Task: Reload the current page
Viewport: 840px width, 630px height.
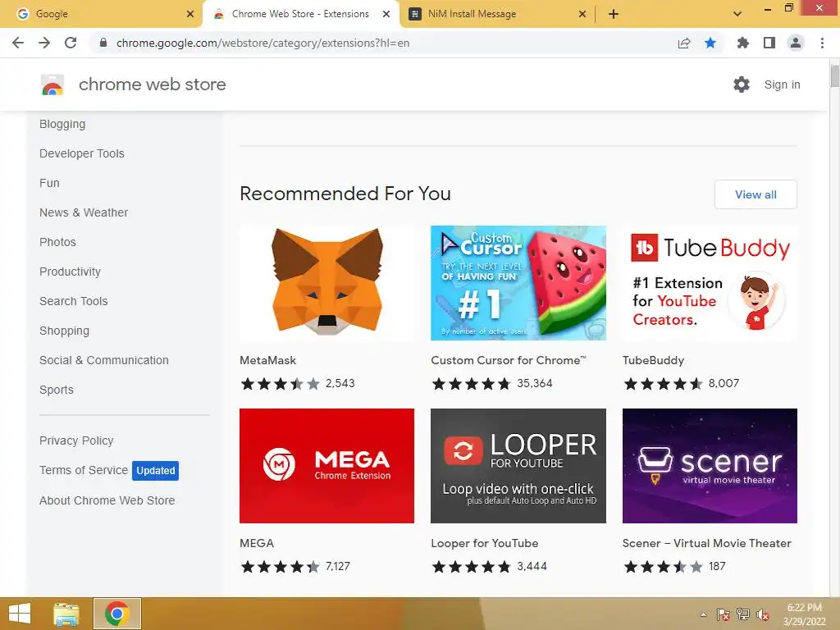Action: tap(71, 43)
